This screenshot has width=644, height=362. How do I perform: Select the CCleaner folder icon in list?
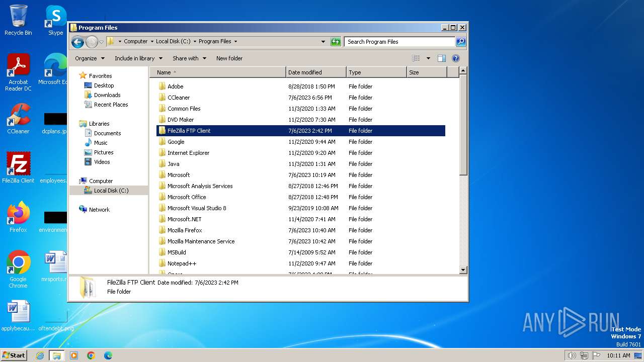(x=162, y=97)
